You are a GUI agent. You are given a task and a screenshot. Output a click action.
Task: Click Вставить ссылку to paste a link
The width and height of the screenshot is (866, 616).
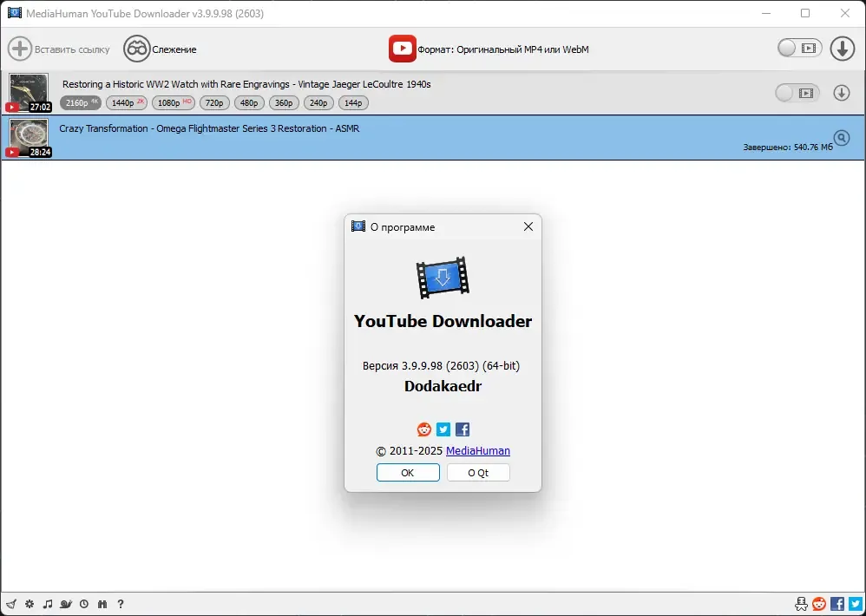58,49
